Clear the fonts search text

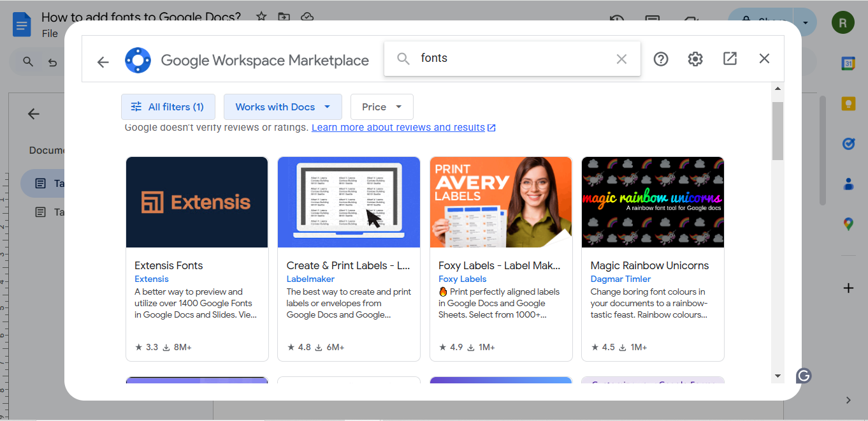click(x=621, y=59)
